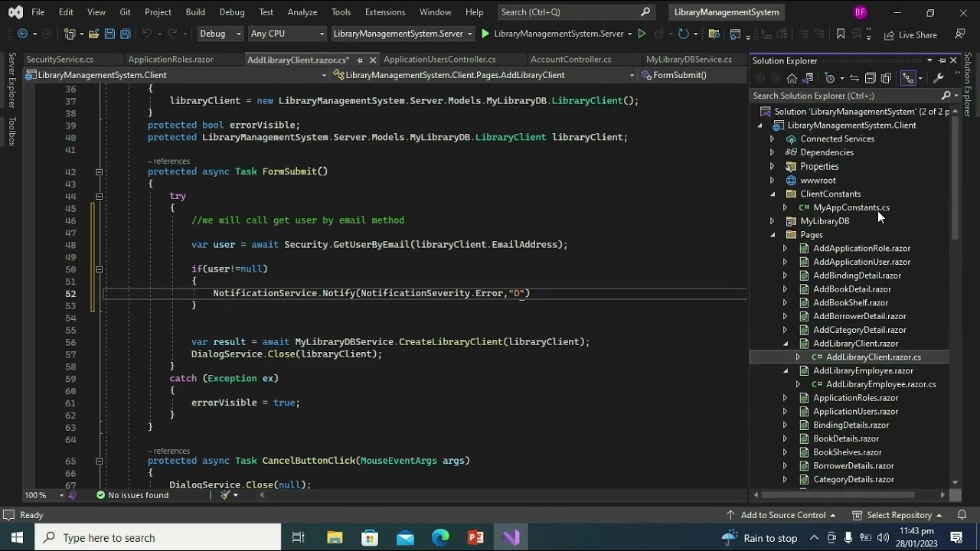Select AddLibraryEmployee.razor.cs in Solution Explorer

coord(880,384)
